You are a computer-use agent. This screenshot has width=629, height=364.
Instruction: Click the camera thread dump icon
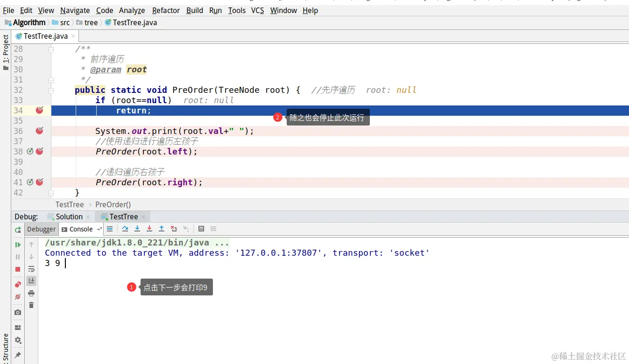pyautogui.click(x=18, y=312)
